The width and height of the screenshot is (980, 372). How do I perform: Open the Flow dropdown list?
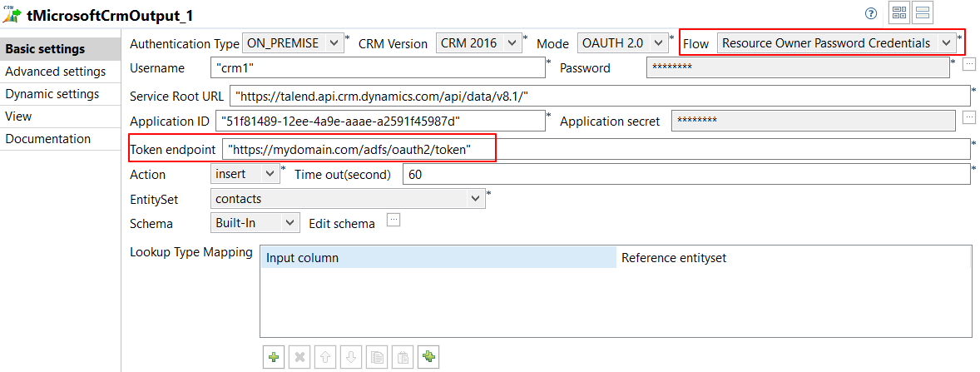pos(835,43)
